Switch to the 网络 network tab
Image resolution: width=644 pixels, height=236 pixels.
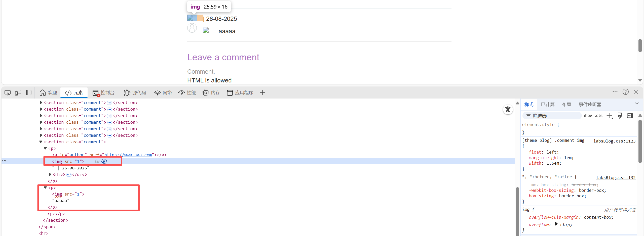163,93
